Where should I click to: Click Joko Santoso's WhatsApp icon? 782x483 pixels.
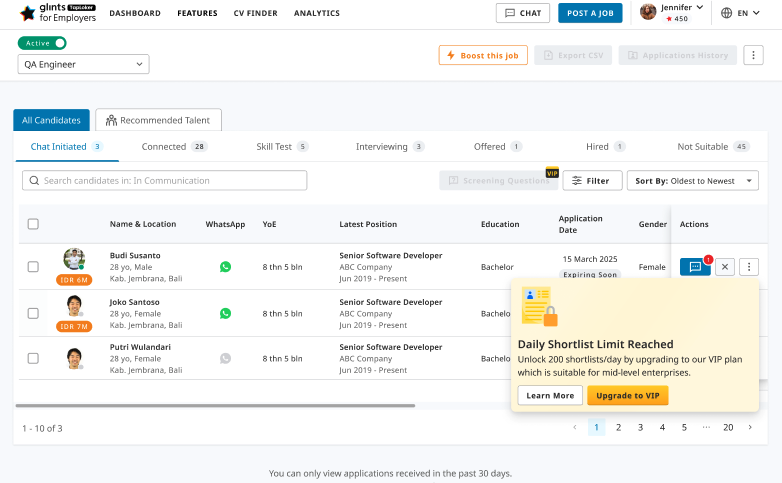pyautogui.click(x=225, y=313)
